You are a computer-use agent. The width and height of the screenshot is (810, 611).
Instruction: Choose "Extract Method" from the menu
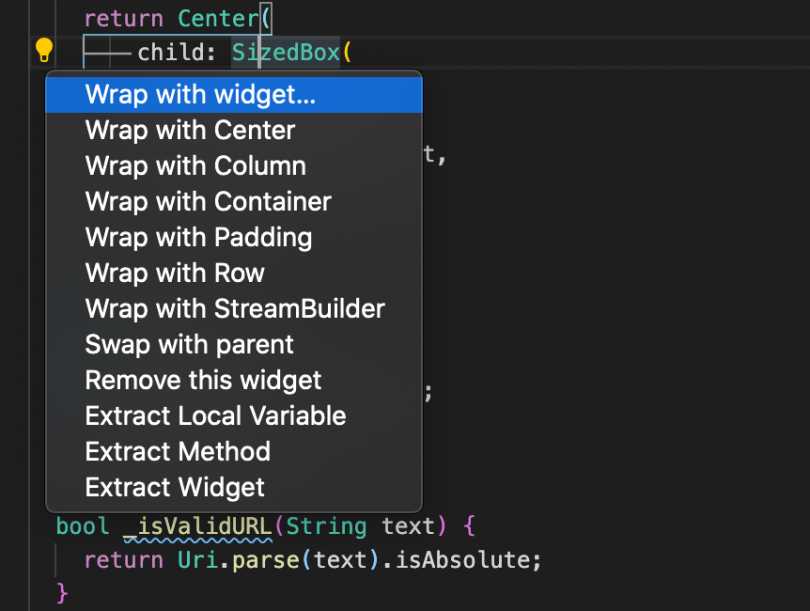pos(177,452)
